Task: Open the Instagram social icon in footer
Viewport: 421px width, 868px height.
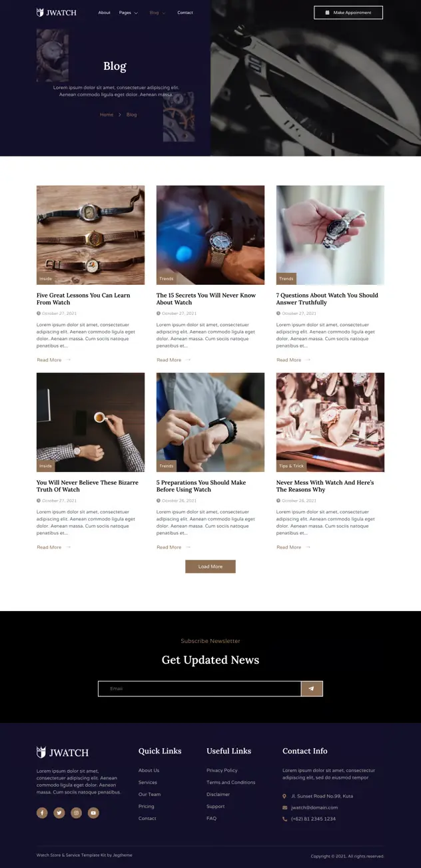Action: (x=77, y=813)
